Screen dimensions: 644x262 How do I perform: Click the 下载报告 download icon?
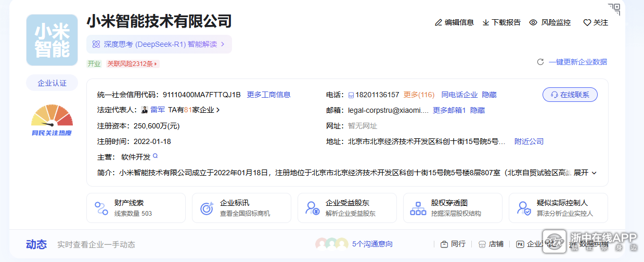[486, 22]
